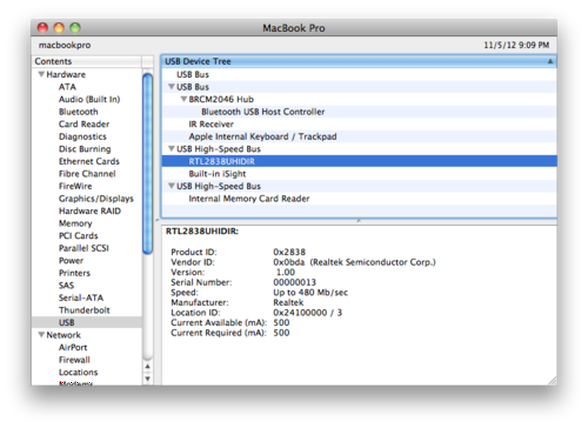Select Thunderbolt in sidebar

[84, 310]
